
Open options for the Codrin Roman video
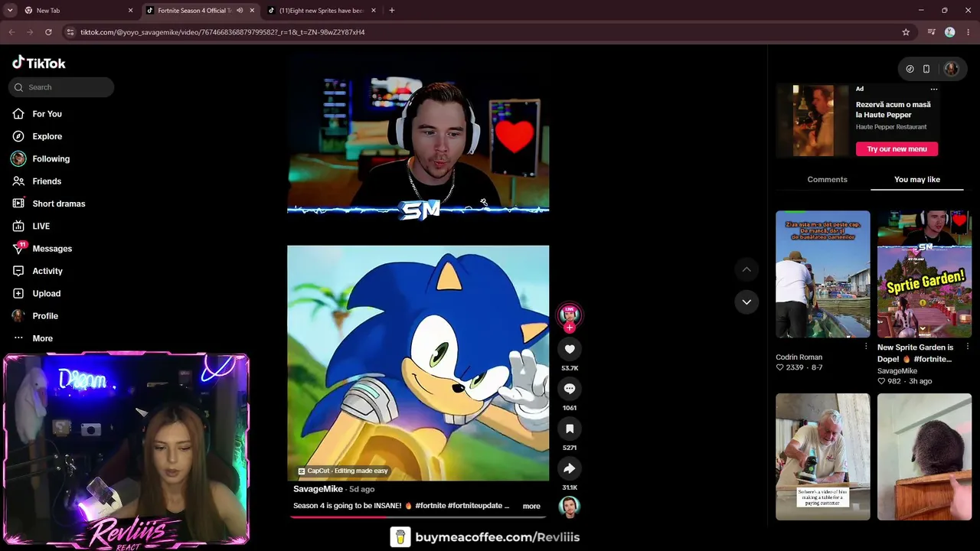[866, 347]
